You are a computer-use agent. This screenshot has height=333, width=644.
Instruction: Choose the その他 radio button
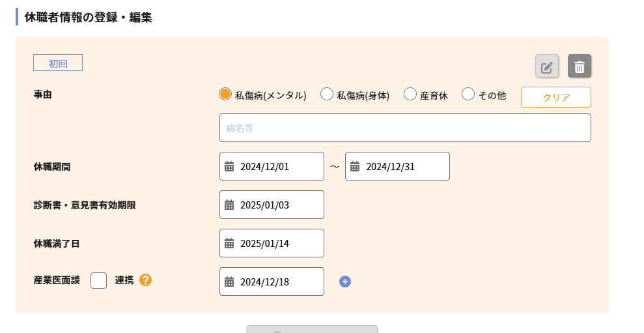[x=468, y=94]
